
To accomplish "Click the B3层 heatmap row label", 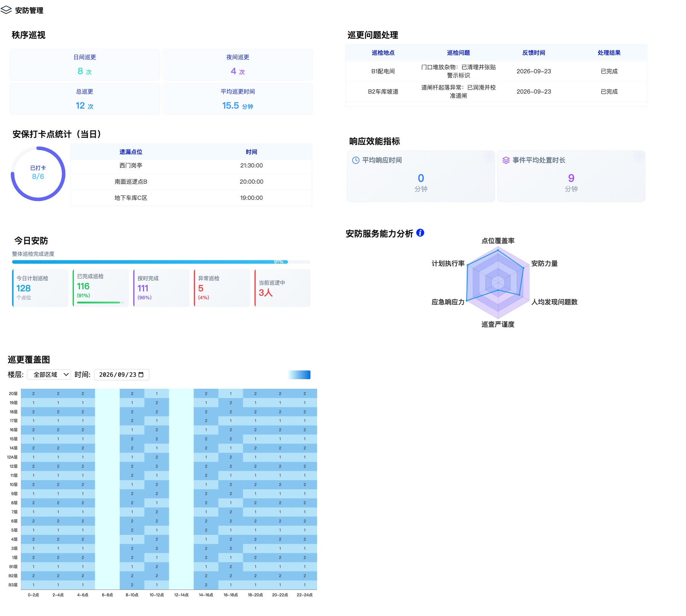I will pyautogui.click(x=13, y=585).
